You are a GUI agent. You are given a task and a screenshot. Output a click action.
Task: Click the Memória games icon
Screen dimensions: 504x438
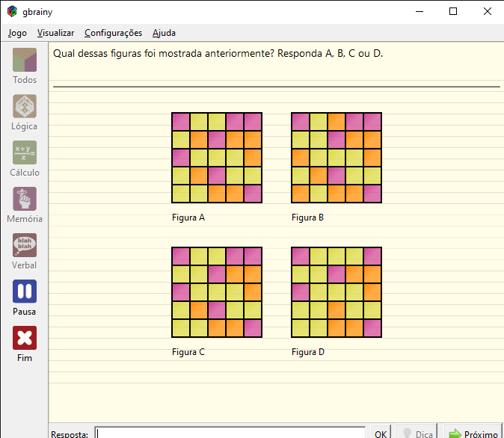coord(25,200)
